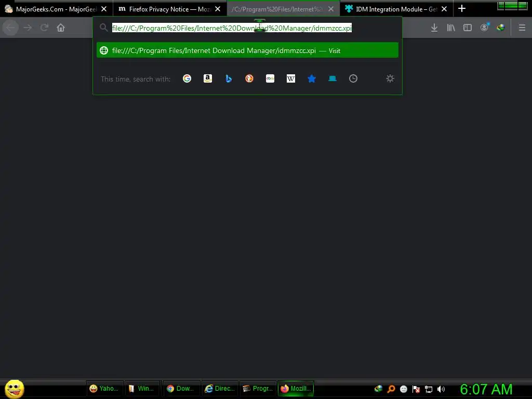This screenshot has height=399, width=532.
Task: Search with Wikipedia one-off engine icon
Action: 291,79
